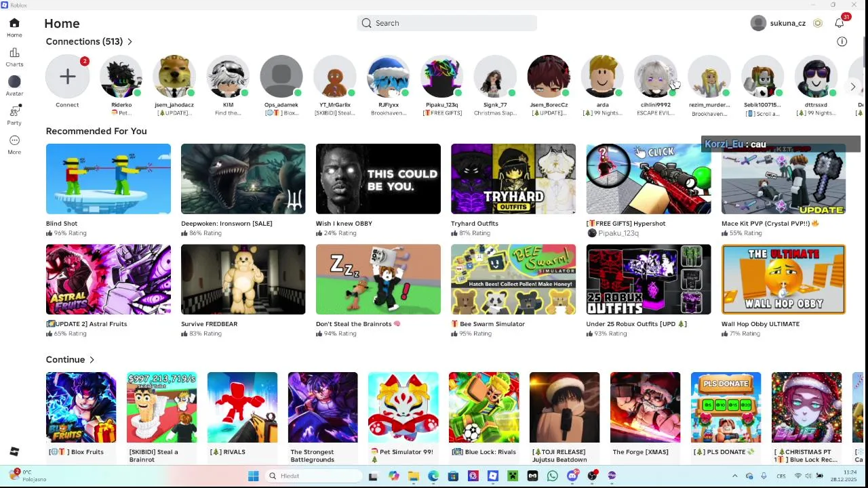Open Bee Swarm Simulator thumbnail

pyautogui.click(x=513, y=279)
